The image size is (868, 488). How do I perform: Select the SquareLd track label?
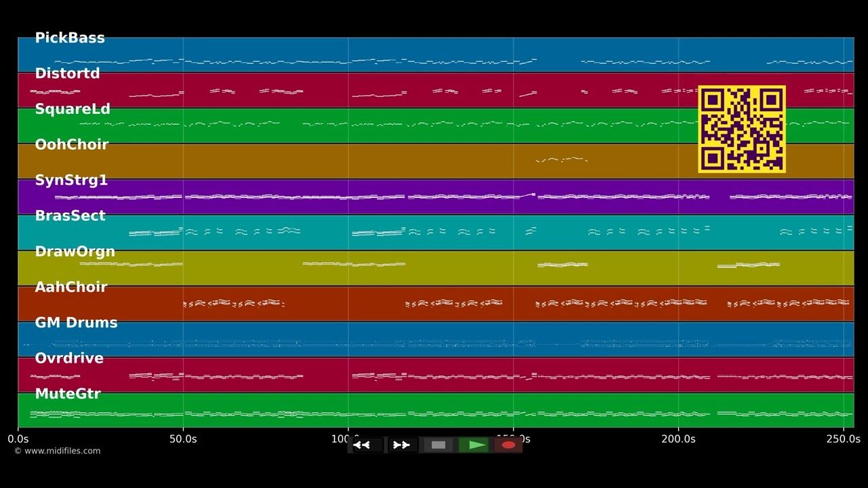tap(73, 109)
